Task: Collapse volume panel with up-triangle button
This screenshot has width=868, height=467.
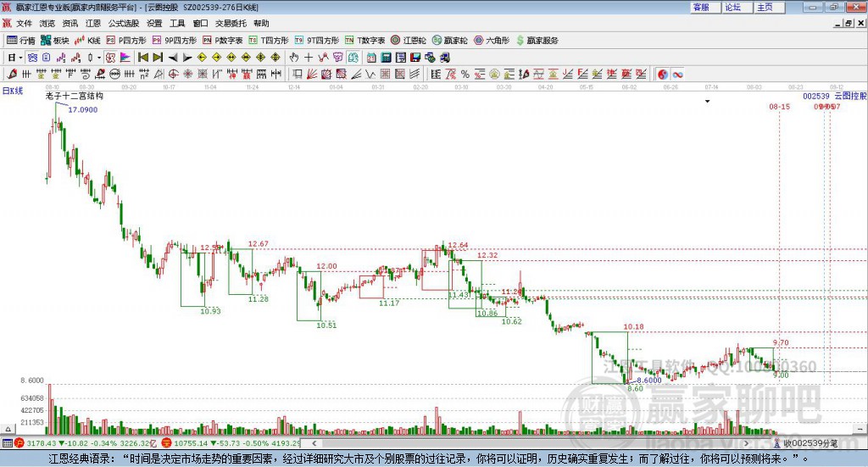Action: (8, 430)
